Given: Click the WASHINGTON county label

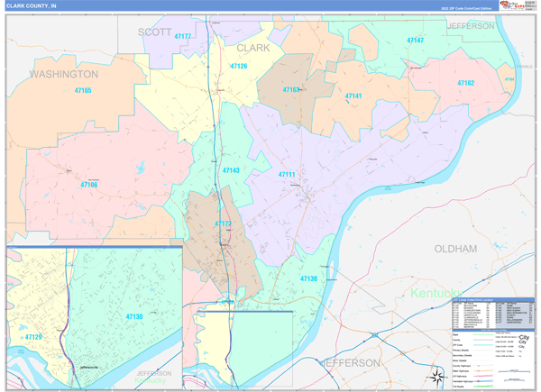Looking at the screenshot, I should [64, 74].
